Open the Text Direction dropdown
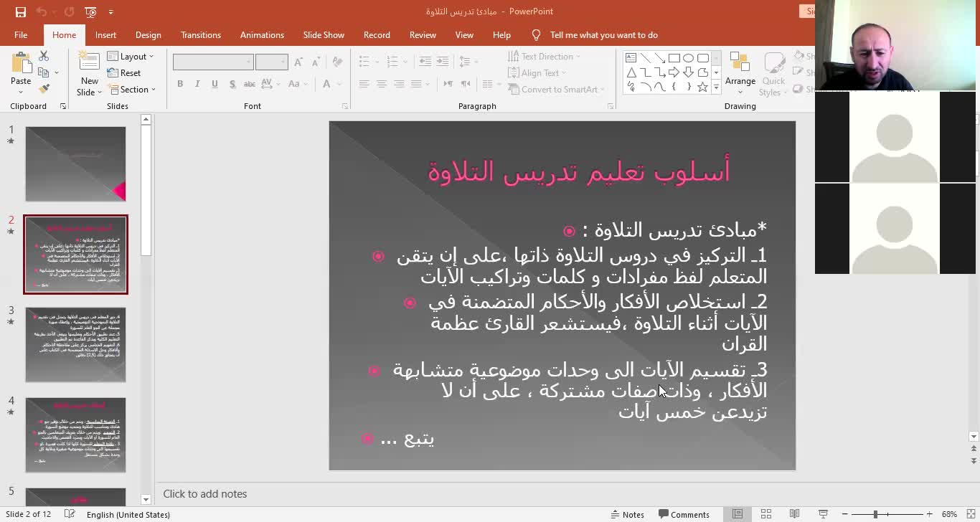Screen dimensions: 980x522 (x=544, y=56)
